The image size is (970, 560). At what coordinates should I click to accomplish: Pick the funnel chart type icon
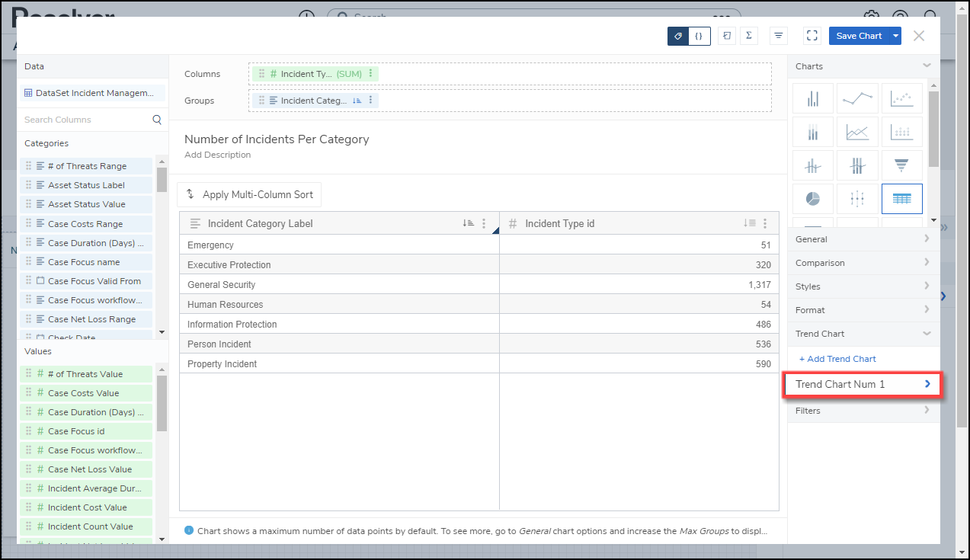click(902, 165)
